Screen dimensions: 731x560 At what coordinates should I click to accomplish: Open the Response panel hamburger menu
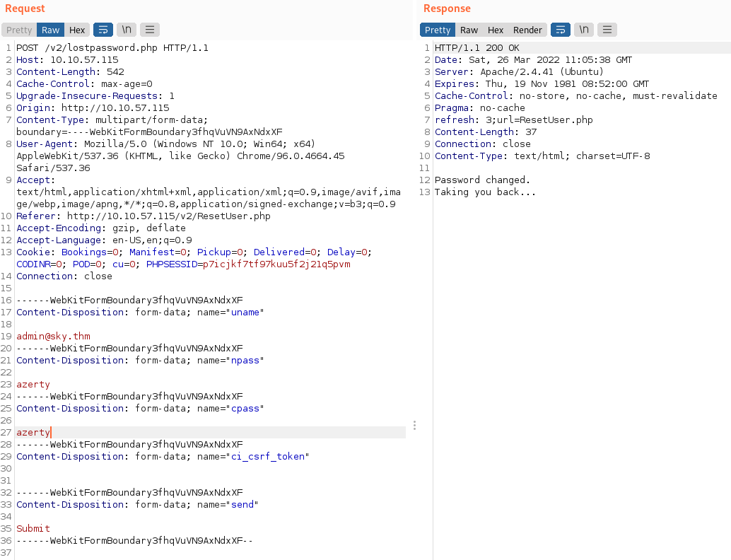(607, 30)
